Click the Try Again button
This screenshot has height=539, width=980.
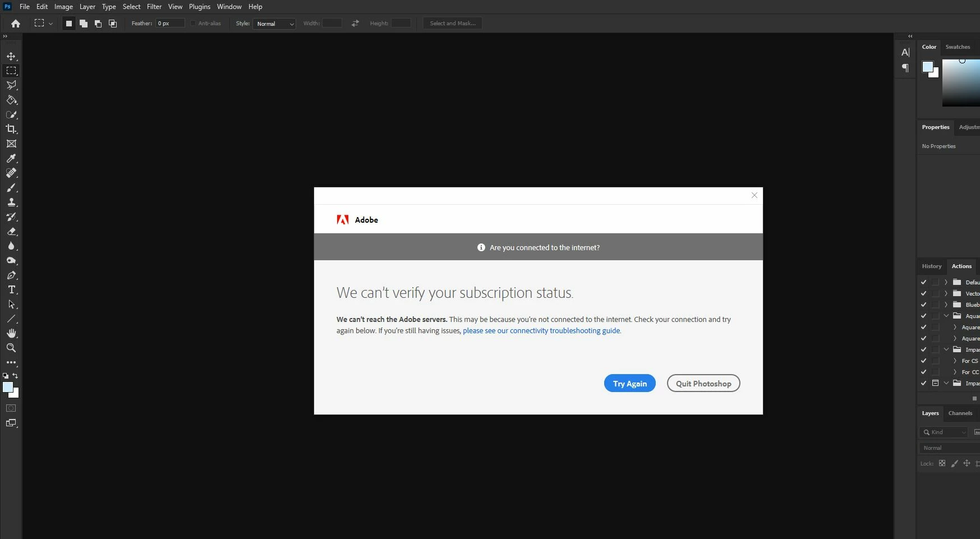630,384
